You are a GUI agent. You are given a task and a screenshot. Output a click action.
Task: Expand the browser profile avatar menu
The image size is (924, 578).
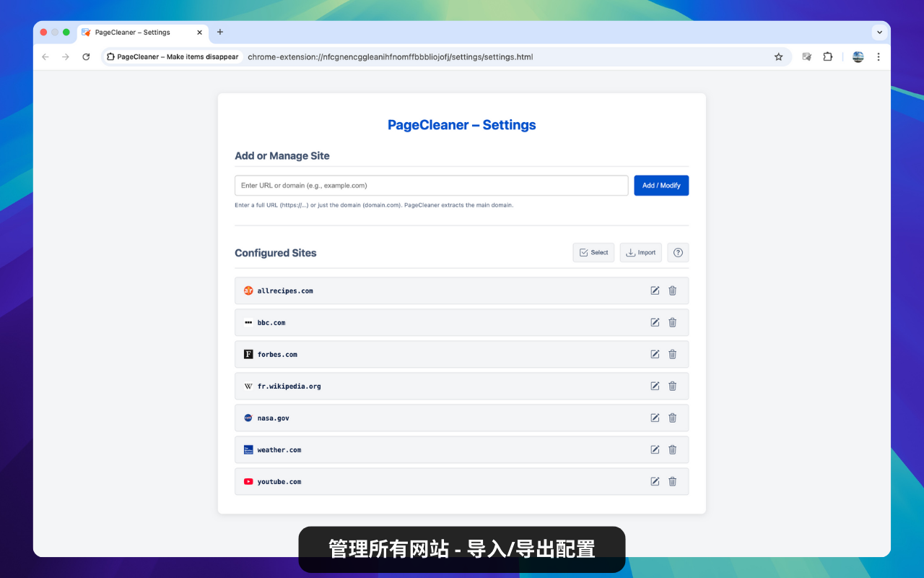[858, 56]
